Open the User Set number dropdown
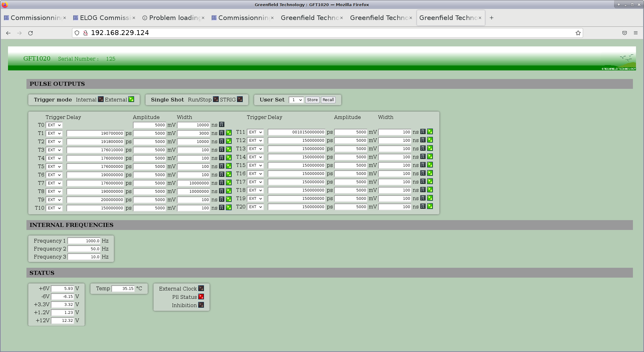Image resolution: width=644 pixels, height=352 pixels. [x=296, y=100]
